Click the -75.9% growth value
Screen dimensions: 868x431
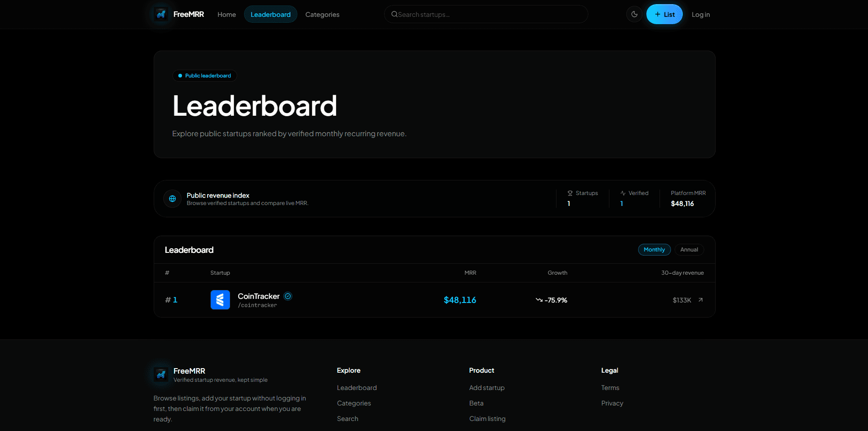[556, 300]
